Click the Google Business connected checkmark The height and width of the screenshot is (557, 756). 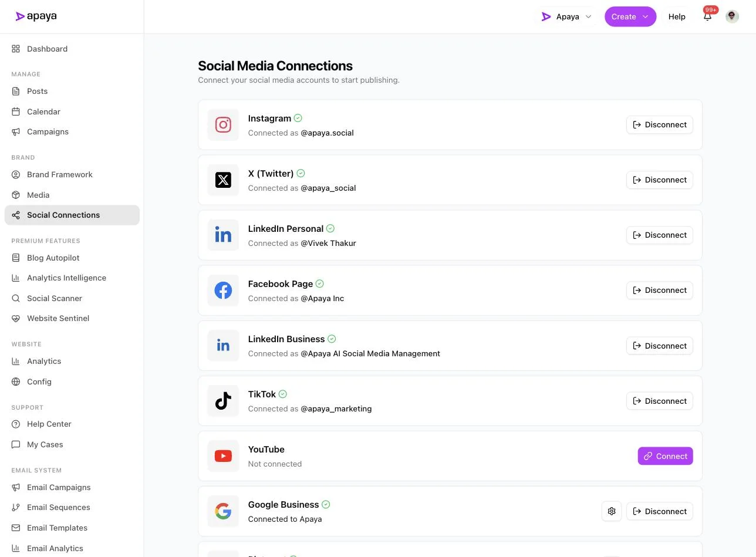coord(326,504)
